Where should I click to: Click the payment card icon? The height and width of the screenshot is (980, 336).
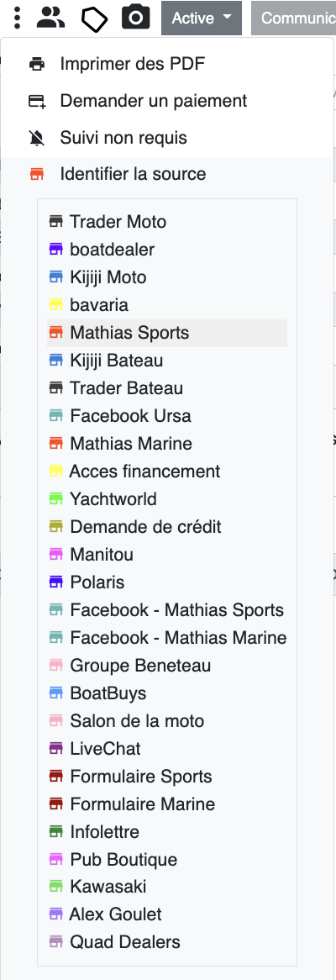click(x=38, y=101)
